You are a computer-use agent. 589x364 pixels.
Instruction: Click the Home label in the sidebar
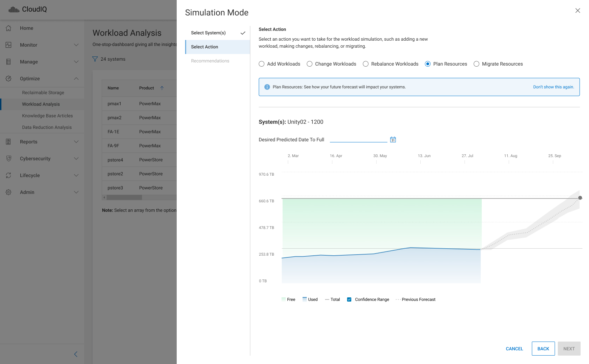click(x=27, y=28)
